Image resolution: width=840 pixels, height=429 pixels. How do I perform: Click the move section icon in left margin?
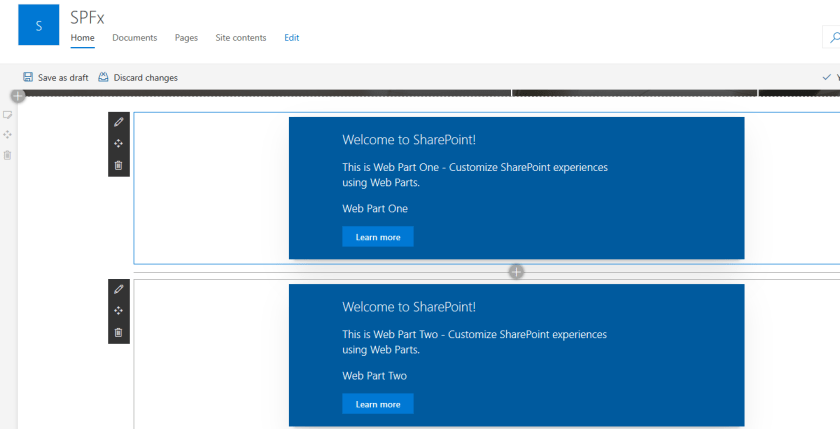8,135
